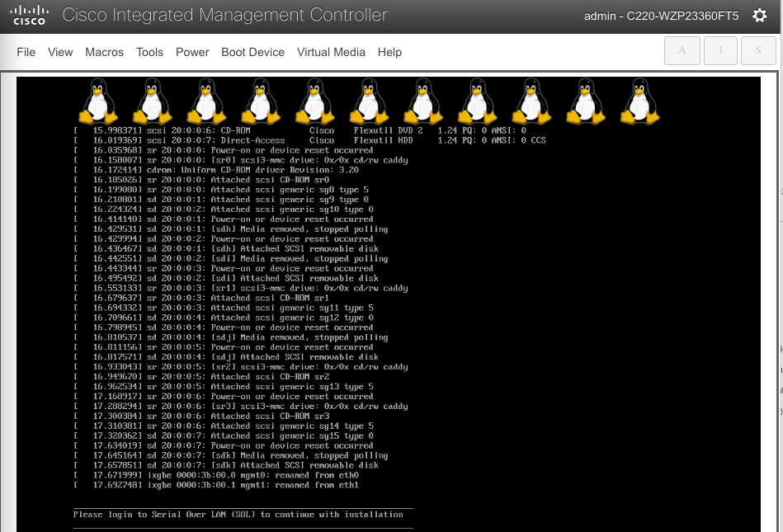Click line 'mgmt0: renamed from eth0'
Screen dimensions: 783x532
216,475
